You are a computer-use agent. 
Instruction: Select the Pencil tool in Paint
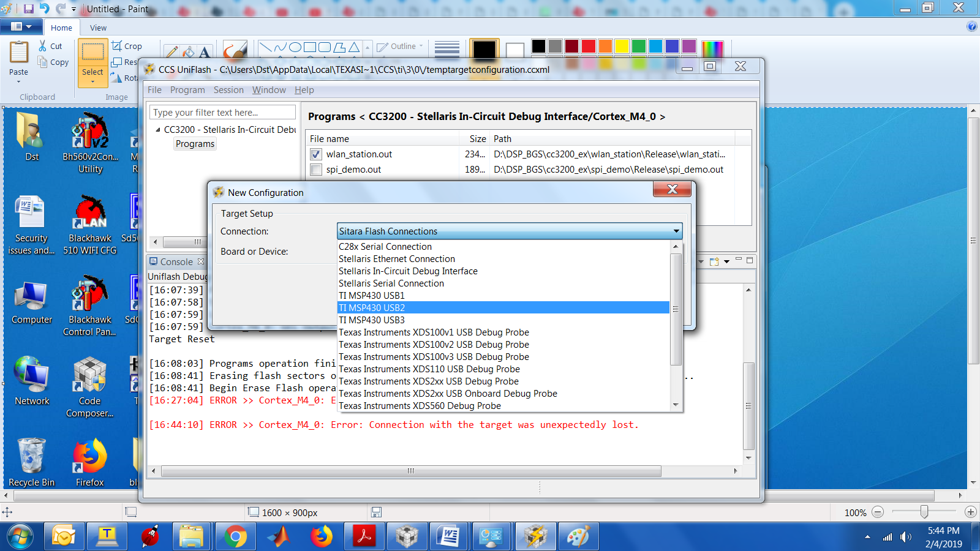click(x=172, y=52)
